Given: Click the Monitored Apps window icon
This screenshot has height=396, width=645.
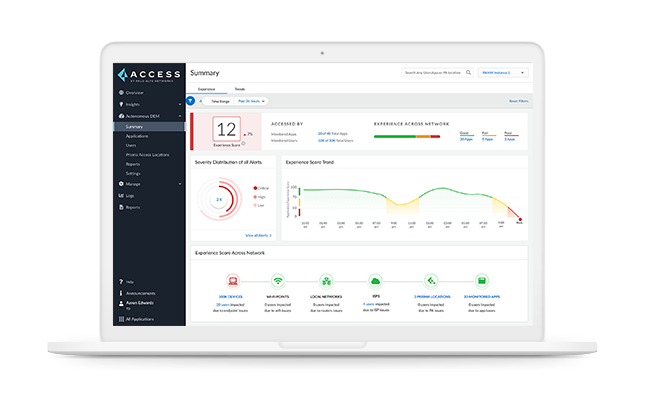Looking at the screenshot, I should tap(482, 281).
